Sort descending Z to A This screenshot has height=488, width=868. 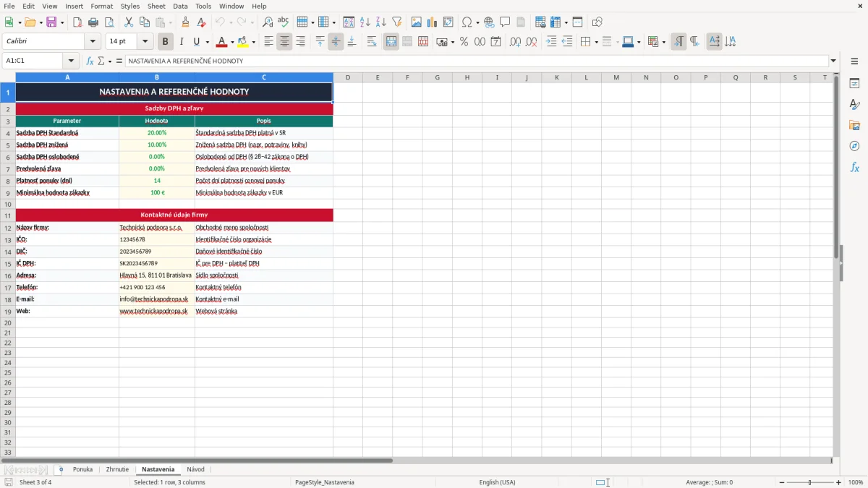tap(380, 22)
